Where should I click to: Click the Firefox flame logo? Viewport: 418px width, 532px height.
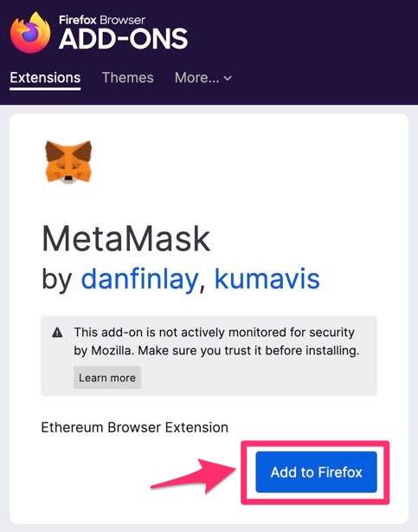coord(30,33)
